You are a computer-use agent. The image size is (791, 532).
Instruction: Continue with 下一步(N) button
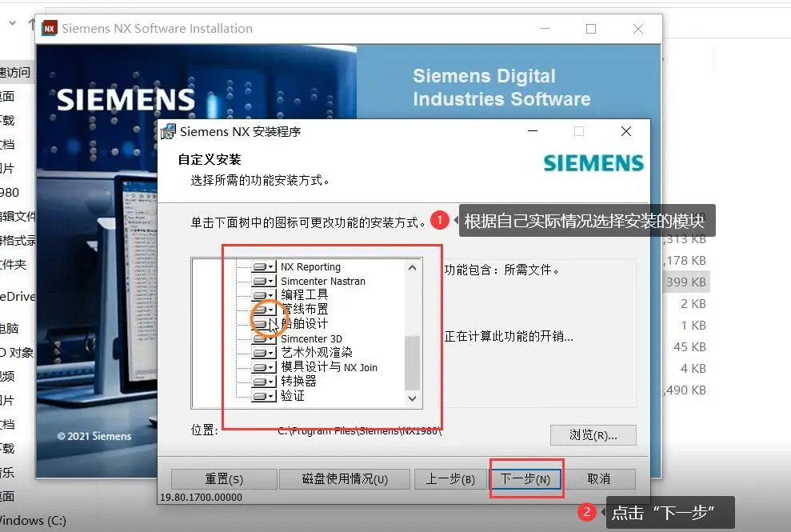[525, 479]
